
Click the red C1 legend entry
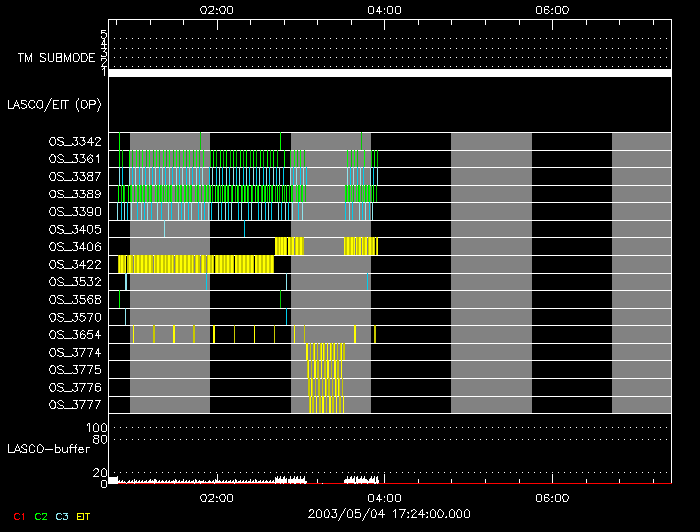coord(19,516)
